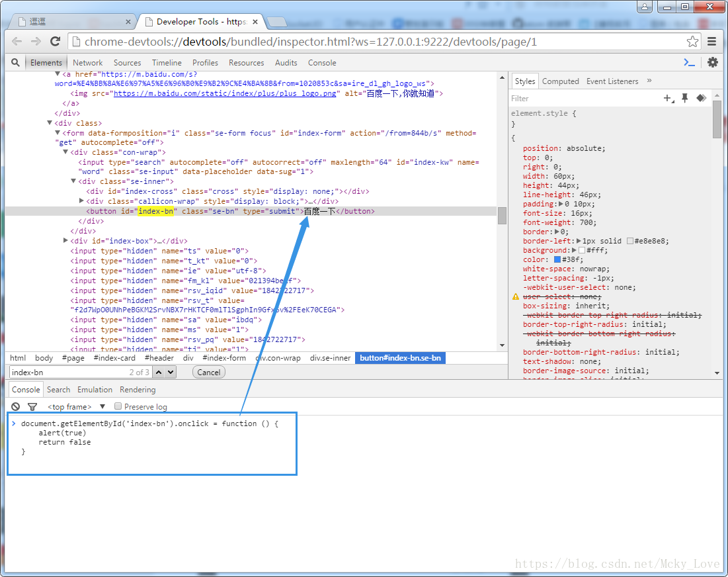This screenshot has width=728, height=577.
Task: Open the Resources panel
Action: point(246,63)
